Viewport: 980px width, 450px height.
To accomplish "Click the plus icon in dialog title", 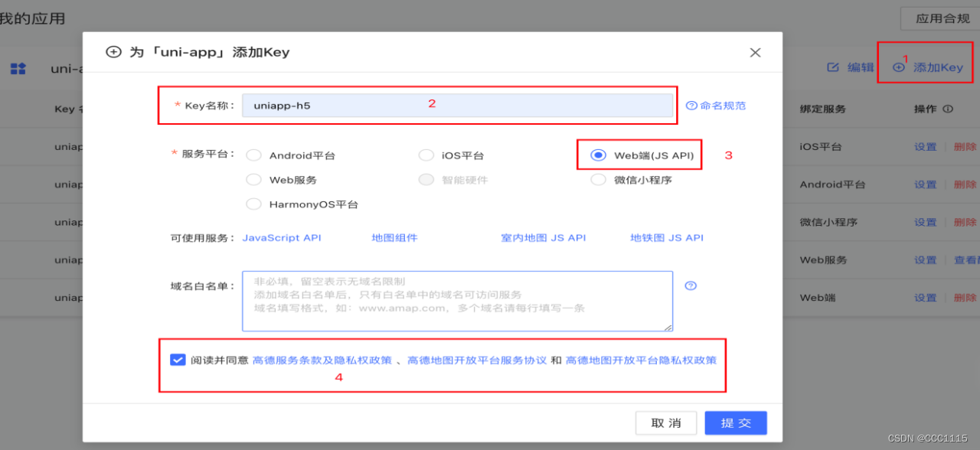I will coord(113,52).
